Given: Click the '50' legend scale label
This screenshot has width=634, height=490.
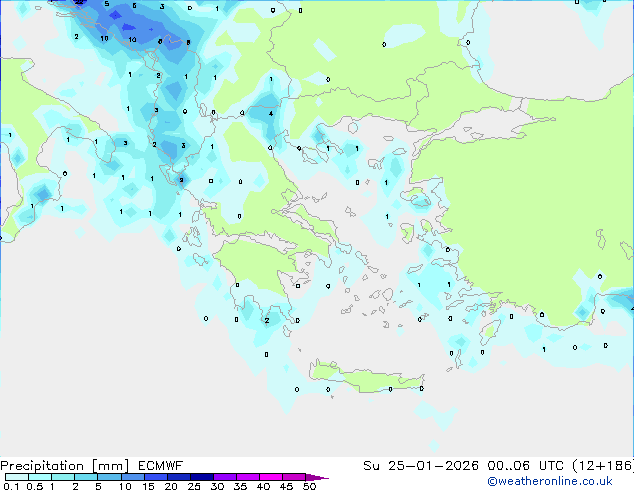Looking at the screenshot, I should click(x=310, y=486).
